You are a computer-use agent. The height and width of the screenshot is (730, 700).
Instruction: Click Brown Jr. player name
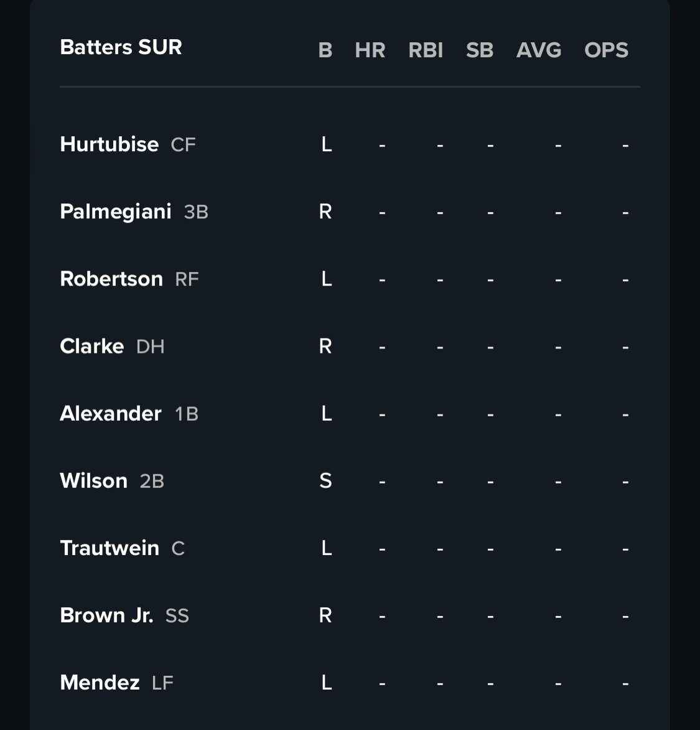tap(106, 615)
